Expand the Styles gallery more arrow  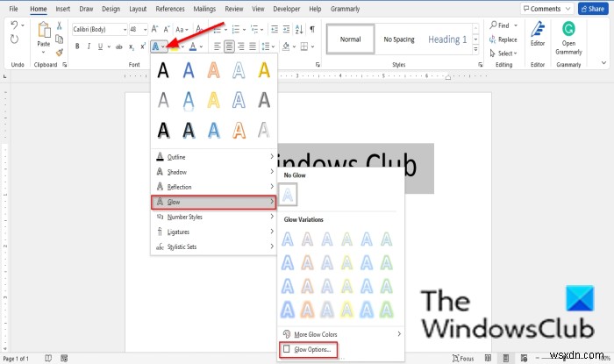click(475, 50)
